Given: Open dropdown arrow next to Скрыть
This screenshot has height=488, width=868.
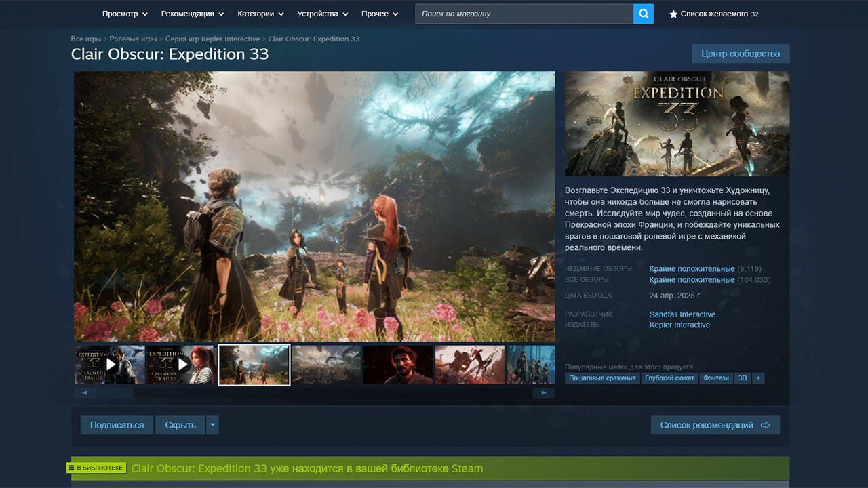Looking at the screenshot, I should pos(213,425).
